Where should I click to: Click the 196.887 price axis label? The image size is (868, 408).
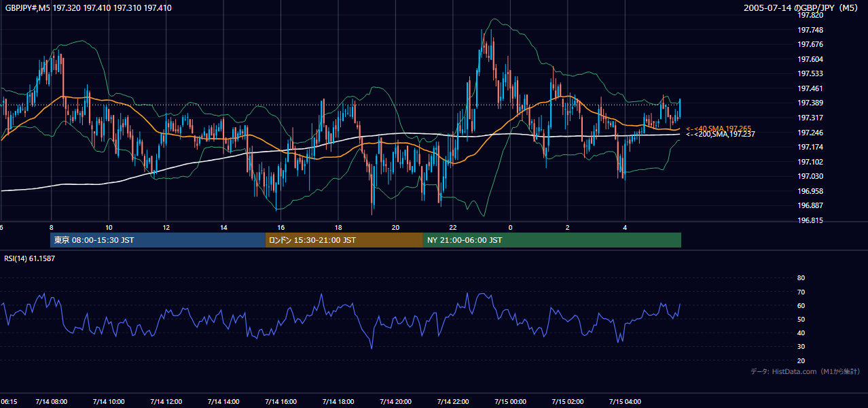(x=810, y=205)
